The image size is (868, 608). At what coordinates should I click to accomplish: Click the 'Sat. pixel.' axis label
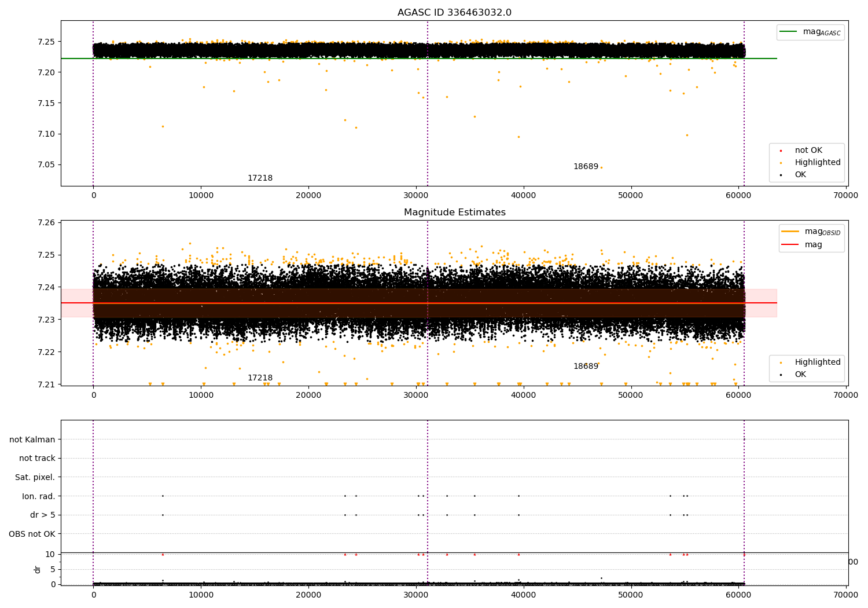point(35,478)
